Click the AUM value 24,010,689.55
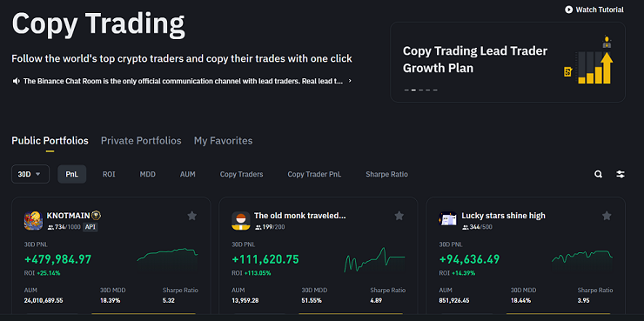This screenshot has width=644, height=321. (44, 300)
